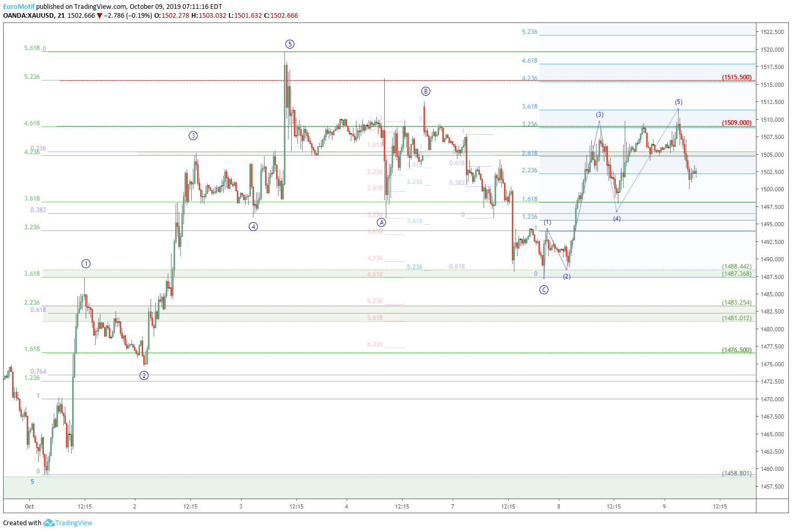Click date 3 on time axis
The image size is (792, 532).
click(x=241, y=506)
